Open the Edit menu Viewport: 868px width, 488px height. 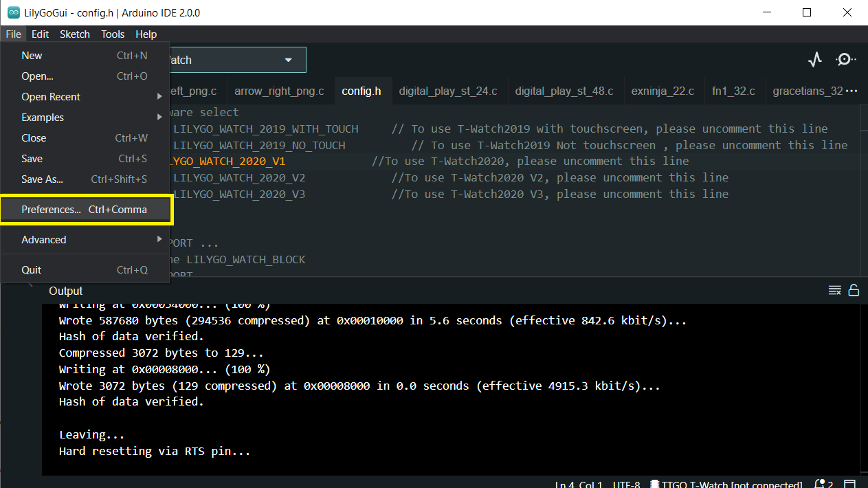(x=40, y=34)
